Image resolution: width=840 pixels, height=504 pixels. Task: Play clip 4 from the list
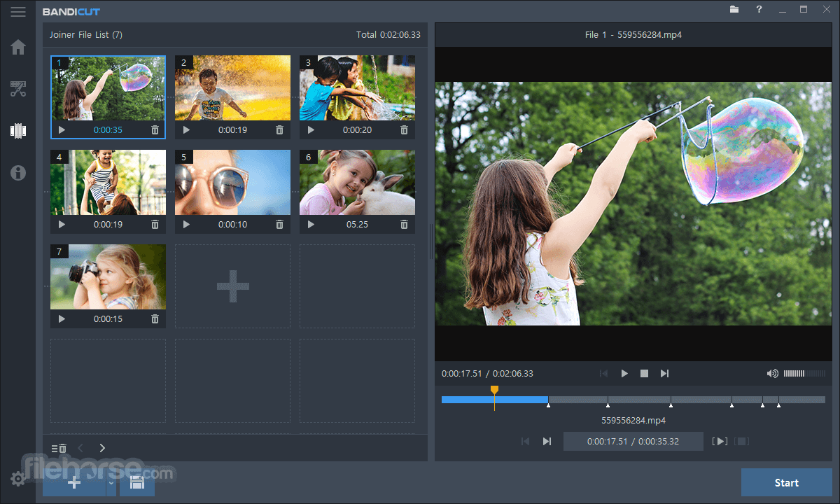[62, 225]
